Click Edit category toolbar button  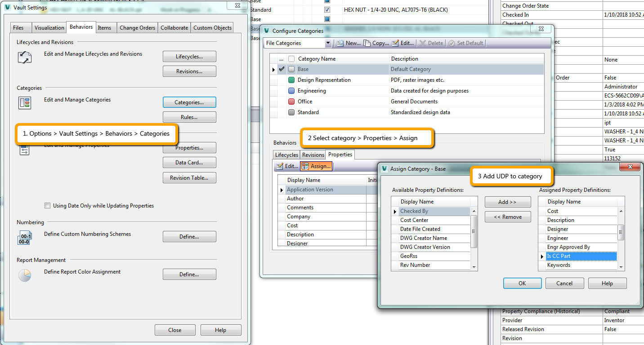(x=403, y=43)
